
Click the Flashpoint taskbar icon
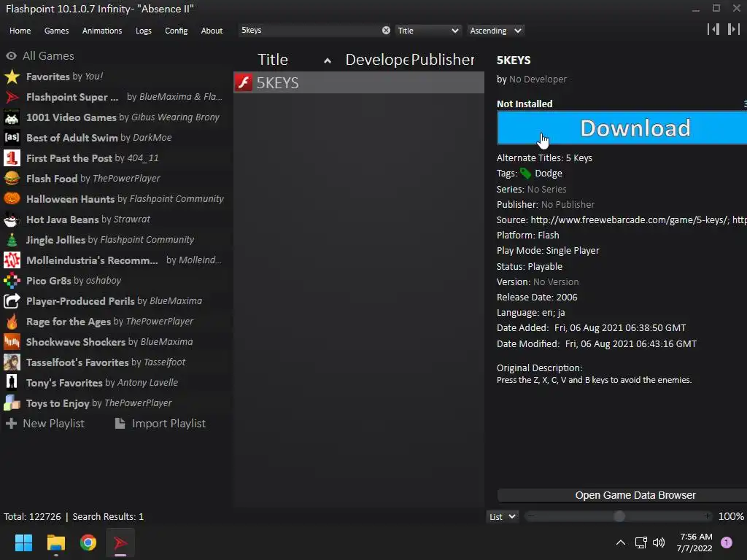[120, 542]
